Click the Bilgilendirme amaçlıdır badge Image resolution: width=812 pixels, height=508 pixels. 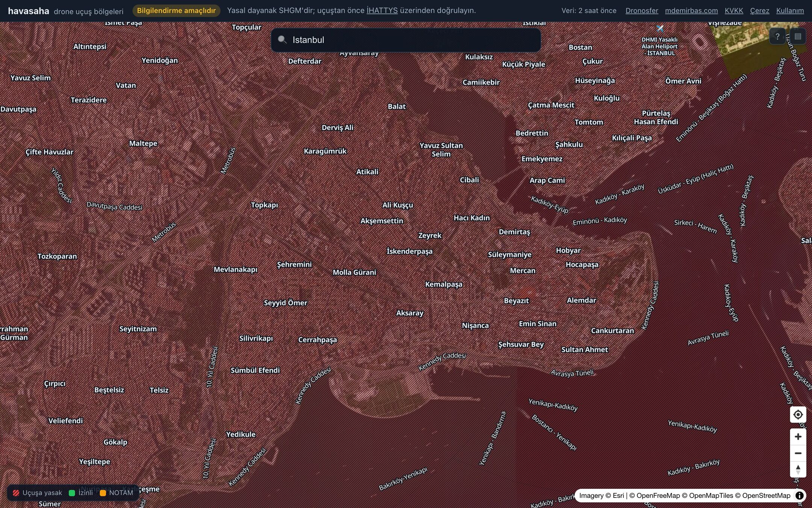tap(176, 11)
